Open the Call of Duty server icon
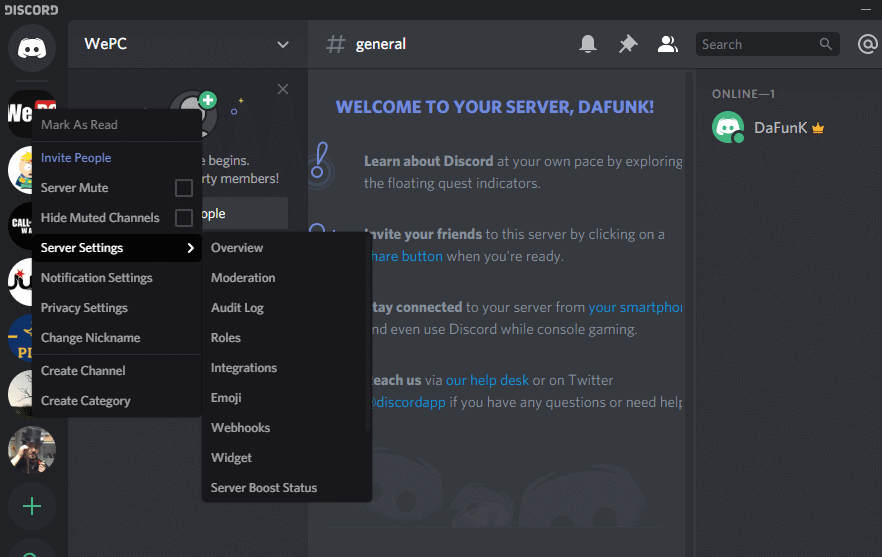882x557 pixels. 20,226
